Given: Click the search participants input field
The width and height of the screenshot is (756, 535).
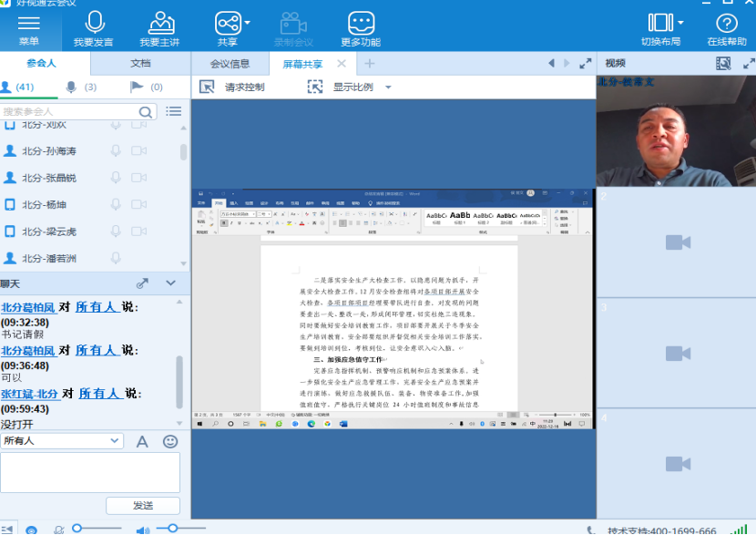Looking at the screenshot, I should [71, 111].
